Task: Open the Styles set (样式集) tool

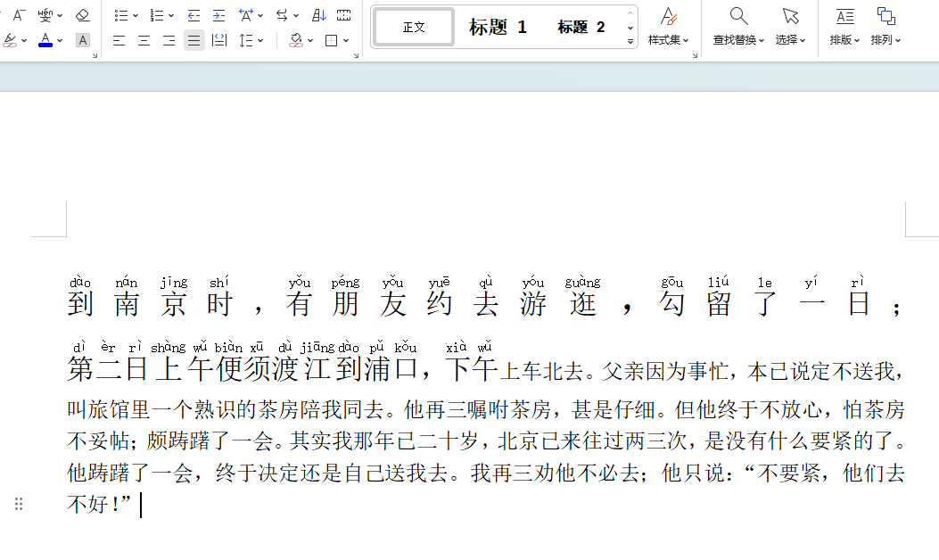Action: coord(668,25)
